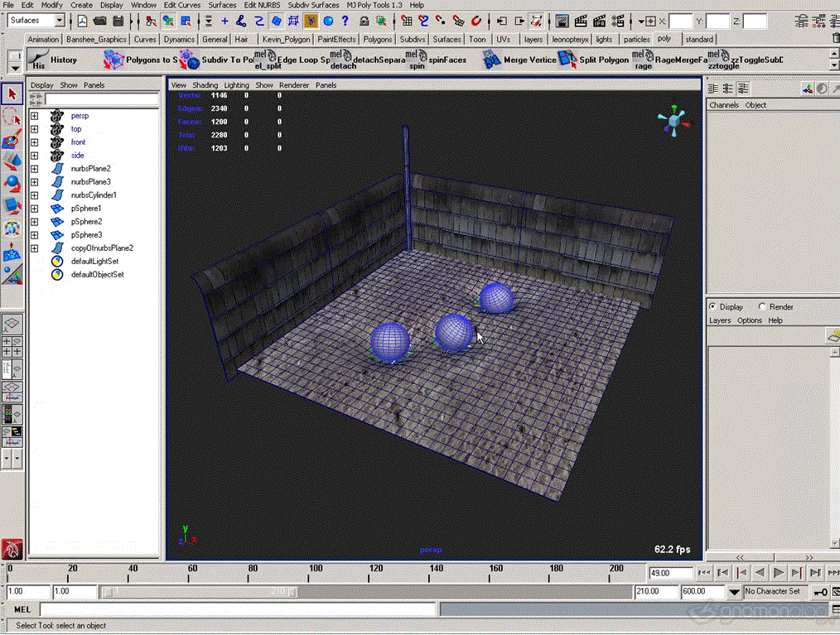
Task: Open the Shading menu in viewport panel
Action: click(x=205, y=85)
